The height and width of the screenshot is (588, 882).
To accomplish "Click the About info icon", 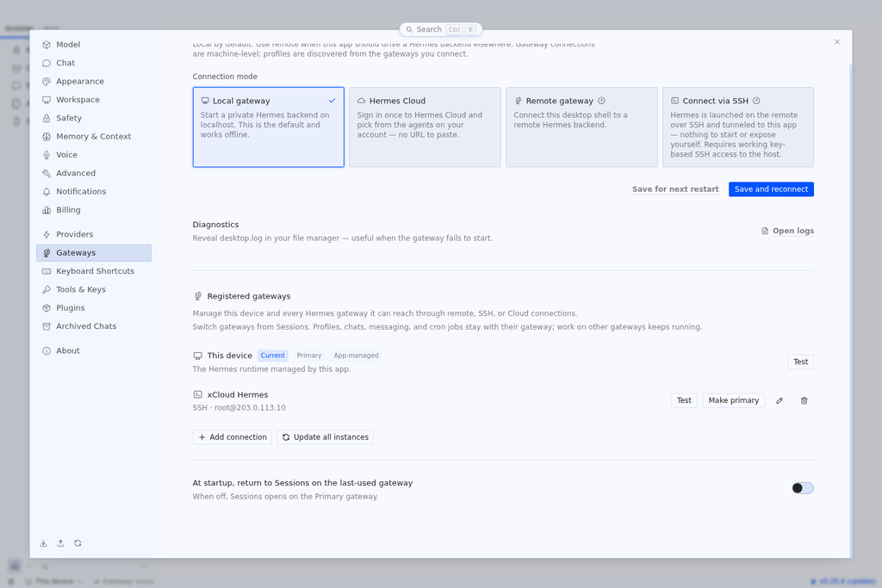I will pos(47,350).
